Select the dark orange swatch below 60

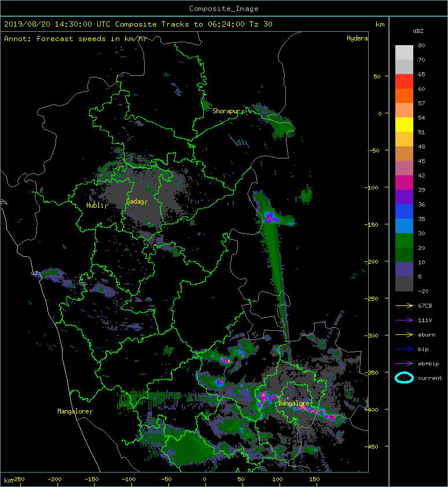404,96
